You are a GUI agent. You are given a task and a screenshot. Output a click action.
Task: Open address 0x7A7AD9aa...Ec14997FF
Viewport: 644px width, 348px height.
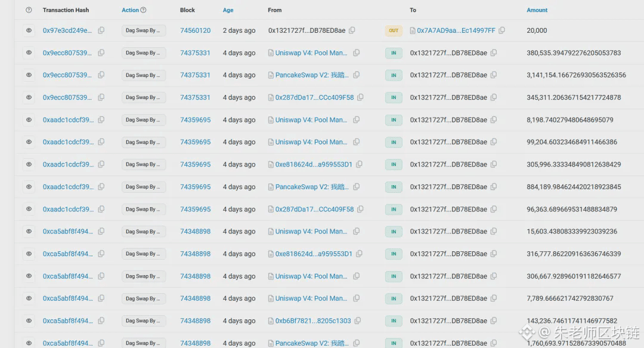tap(456, 30)
